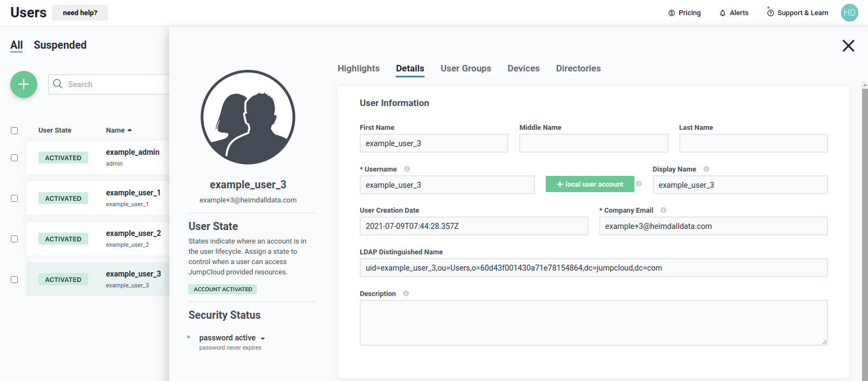Expand the password active dropdown
The height and width of the screenshot is (381, 868).
263,338
